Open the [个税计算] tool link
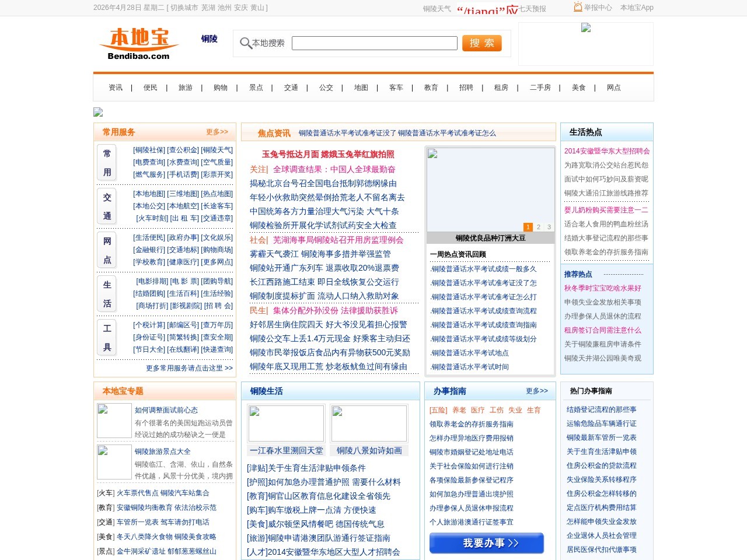The image size is (747, 560). 149,325
